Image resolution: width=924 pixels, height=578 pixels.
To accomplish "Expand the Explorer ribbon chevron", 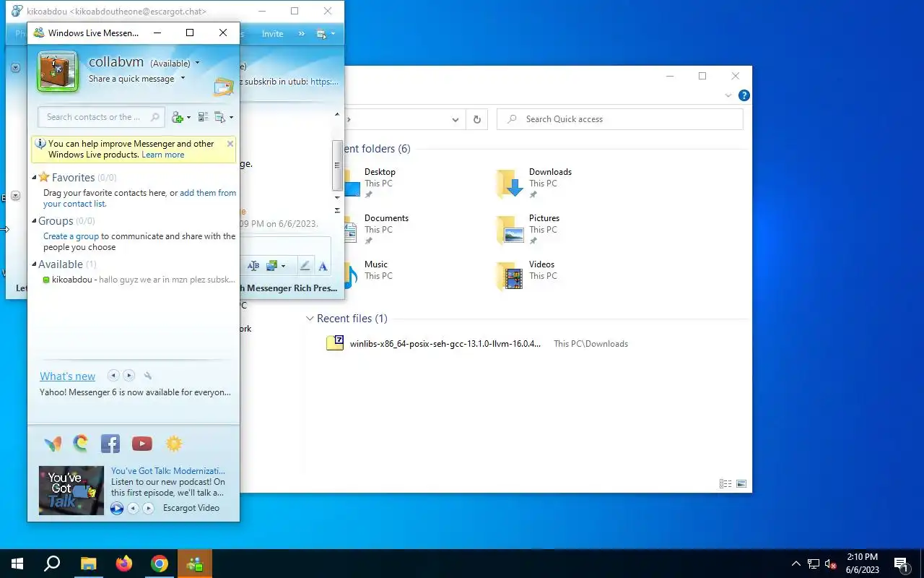I will [x=728, y=96].
